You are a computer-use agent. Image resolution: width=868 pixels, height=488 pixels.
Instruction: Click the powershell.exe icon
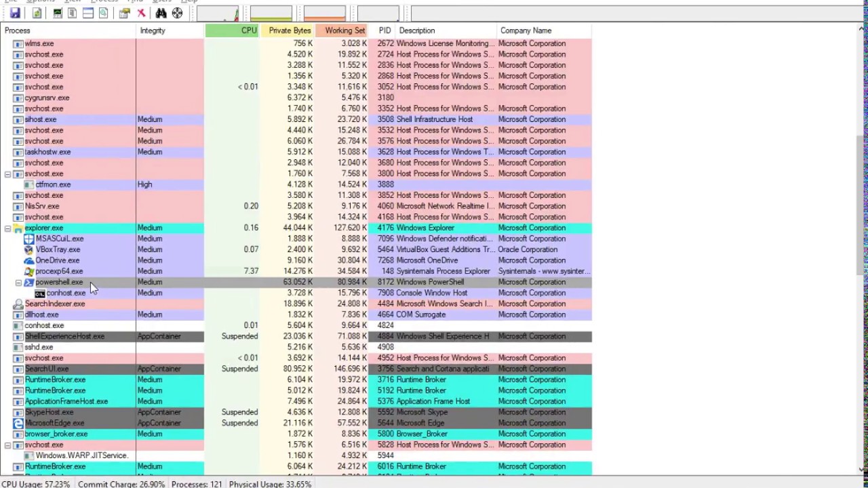(x=29, y=282)
